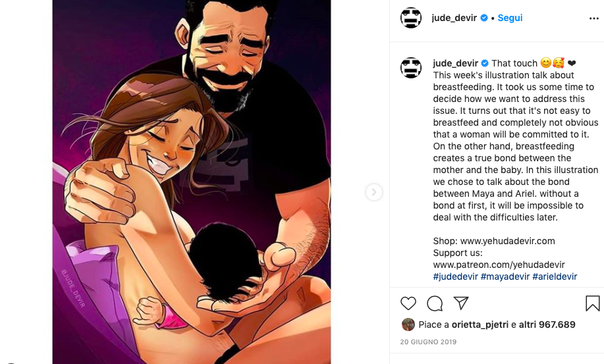Click the illustration image
Viewport: 604px width, 364px height.
pos(191,182)
